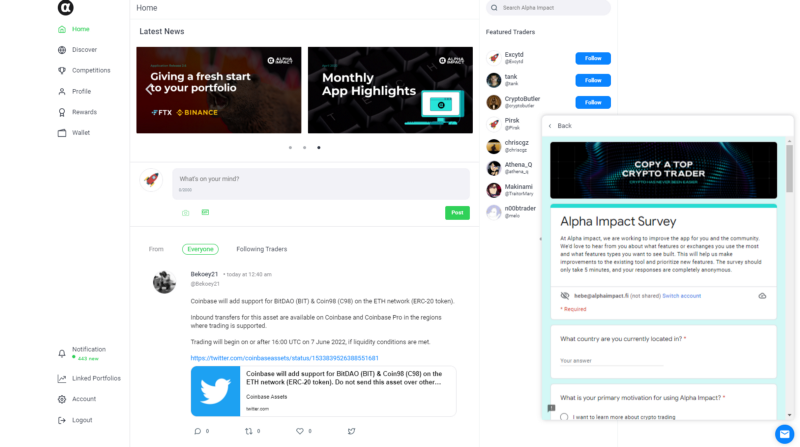Open Discover in the sidebar menu

click(x=84, y=49)
